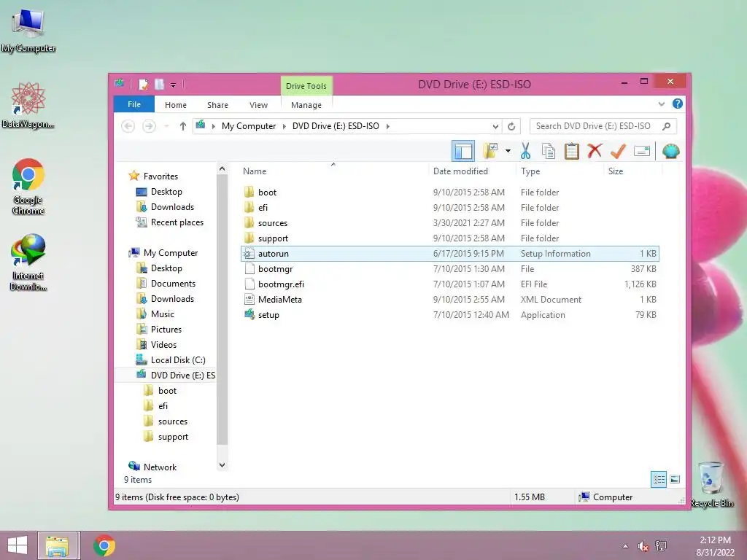Open Google Chrome from the taskbar
Image resolution: width=747 pixels, height=560 pixels.
tap(104, 545)
